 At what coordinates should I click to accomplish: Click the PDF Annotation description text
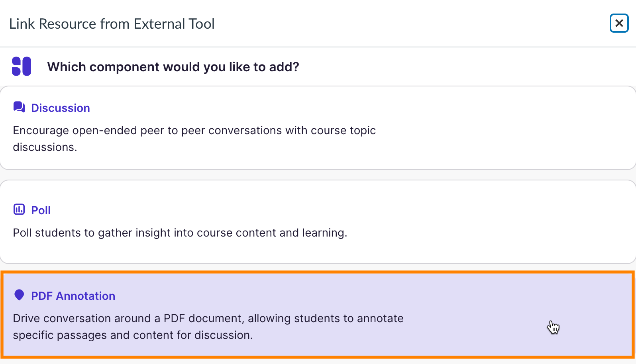point(208,327)
